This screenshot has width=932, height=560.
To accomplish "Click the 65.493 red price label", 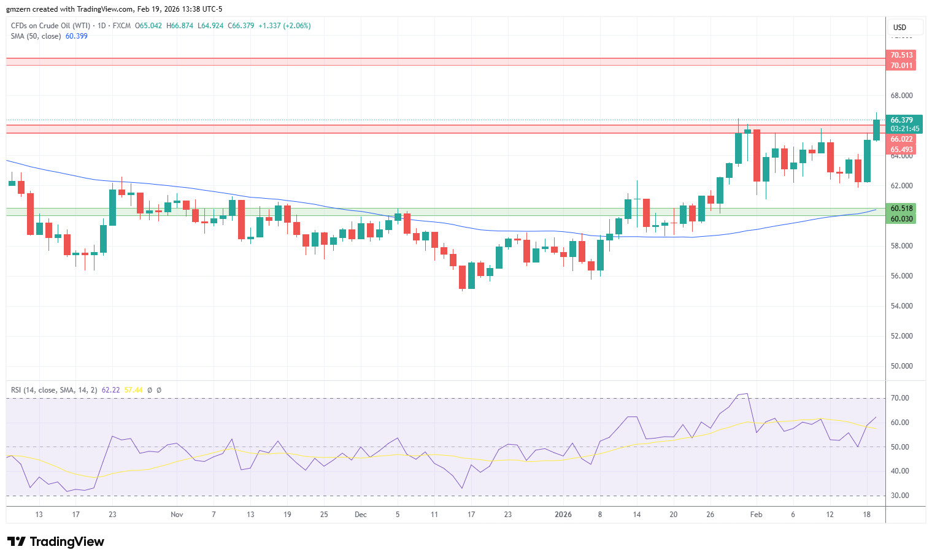I will click(901, 150).
